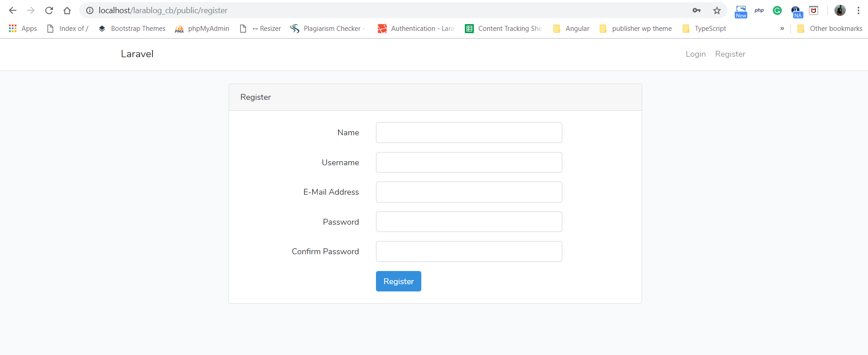The height and width of the screenshot is (355, 868).
Task: Open the phpMyAdmin bookmark
Action: pos(202,28)
